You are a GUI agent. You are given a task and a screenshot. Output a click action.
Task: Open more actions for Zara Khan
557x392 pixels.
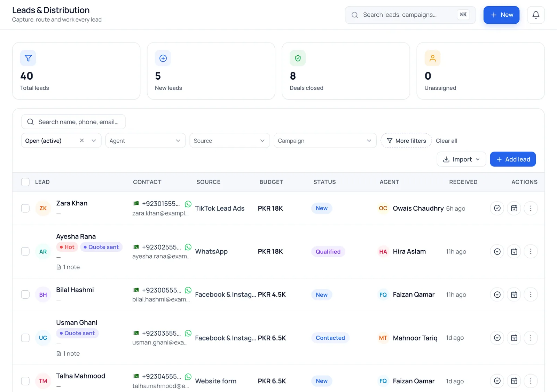pos(531,208)
